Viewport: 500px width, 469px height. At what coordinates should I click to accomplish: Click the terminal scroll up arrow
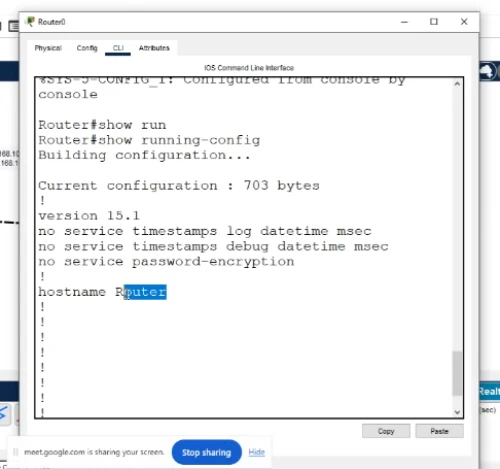(x=457, y=84)
